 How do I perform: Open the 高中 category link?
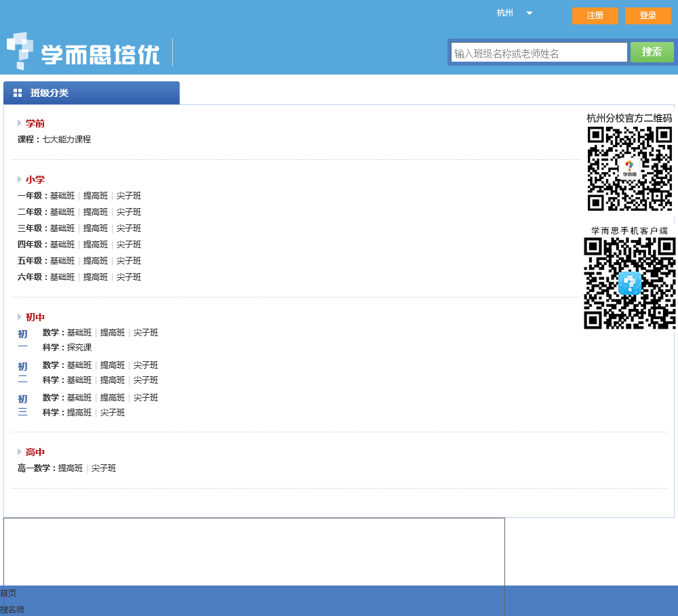pyautogui.click(x=35, y=452)
